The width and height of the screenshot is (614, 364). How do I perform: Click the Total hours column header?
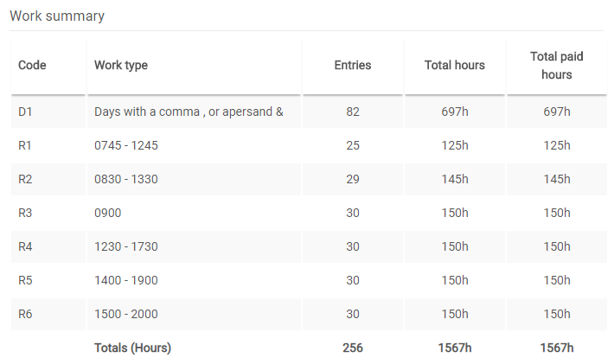pos(454,66)
